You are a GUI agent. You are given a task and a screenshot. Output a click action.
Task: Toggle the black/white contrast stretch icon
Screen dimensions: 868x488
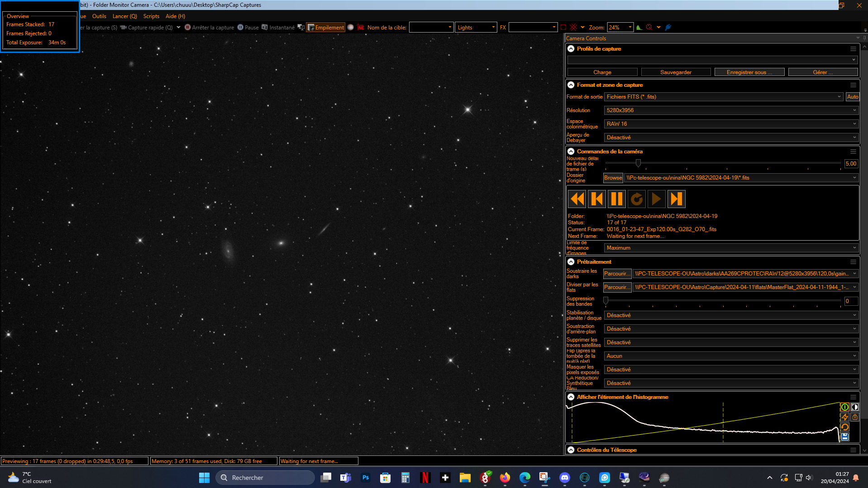tap(854, 407)
